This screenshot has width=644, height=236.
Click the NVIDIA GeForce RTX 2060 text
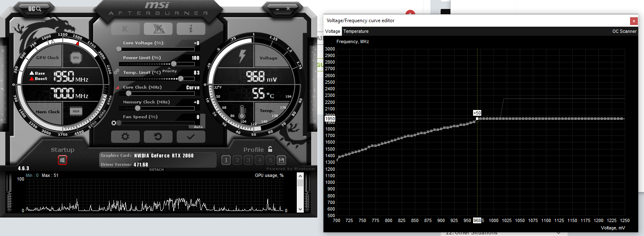click(x=164, y=156)
